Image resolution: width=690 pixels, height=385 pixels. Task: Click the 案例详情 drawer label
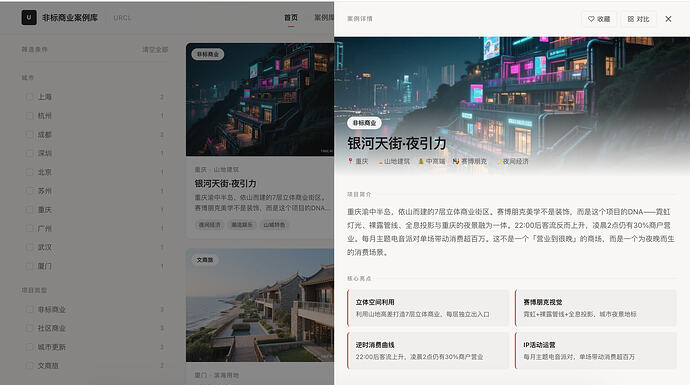pos(360,19)
